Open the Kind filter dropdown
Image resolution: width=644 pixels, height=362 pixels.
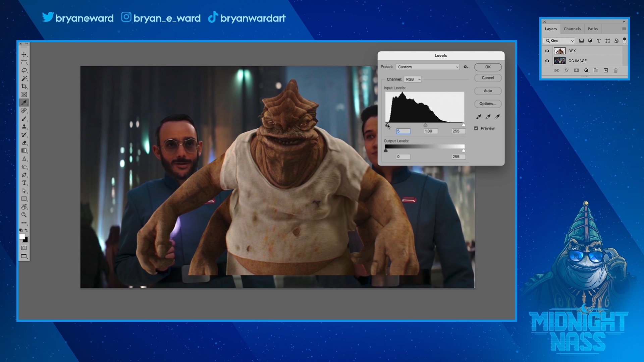pyautogui.click(x=559, y=41)
